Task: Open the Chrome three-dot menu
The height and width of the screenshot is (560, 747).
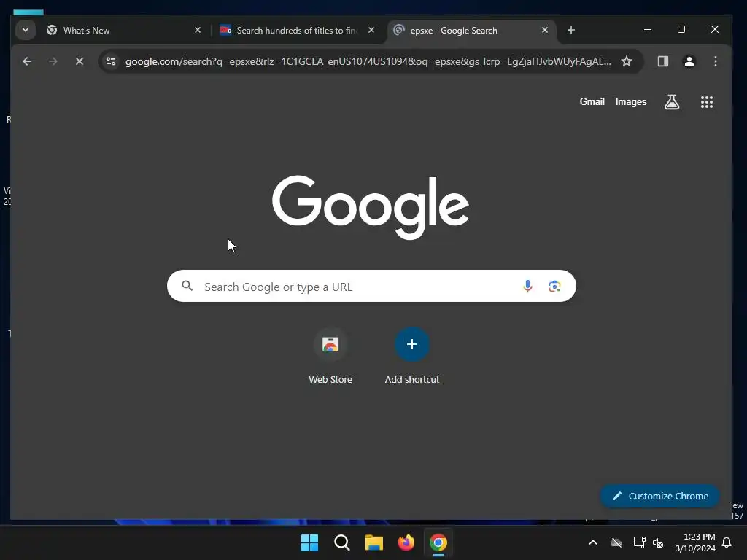Action: tap(715, 61)
